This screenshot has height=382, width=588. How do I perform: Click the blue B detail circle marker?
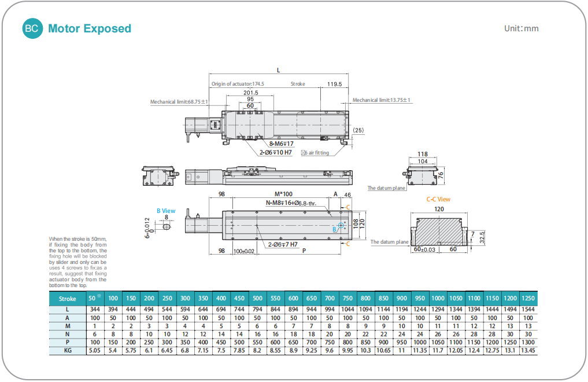click(341, 226)
